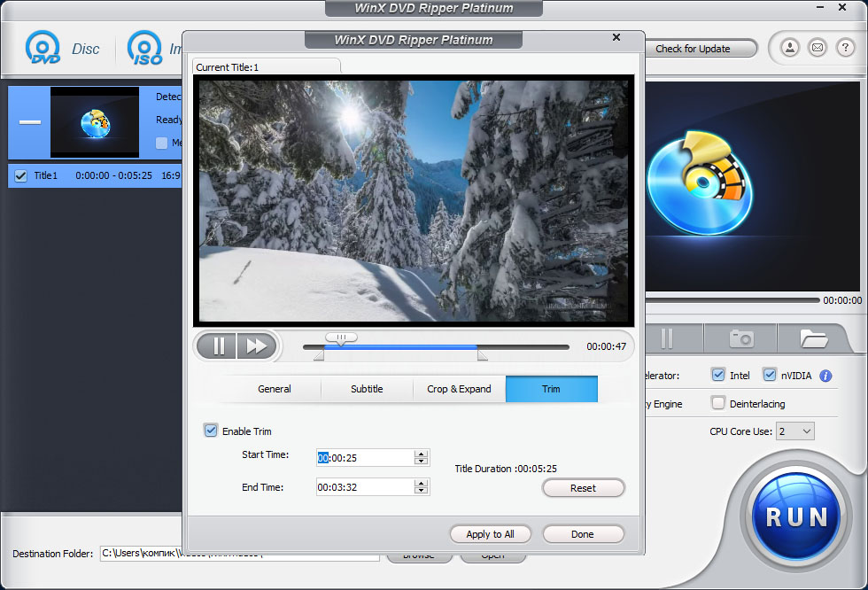Click the End Time input field

tap(365, 487)
